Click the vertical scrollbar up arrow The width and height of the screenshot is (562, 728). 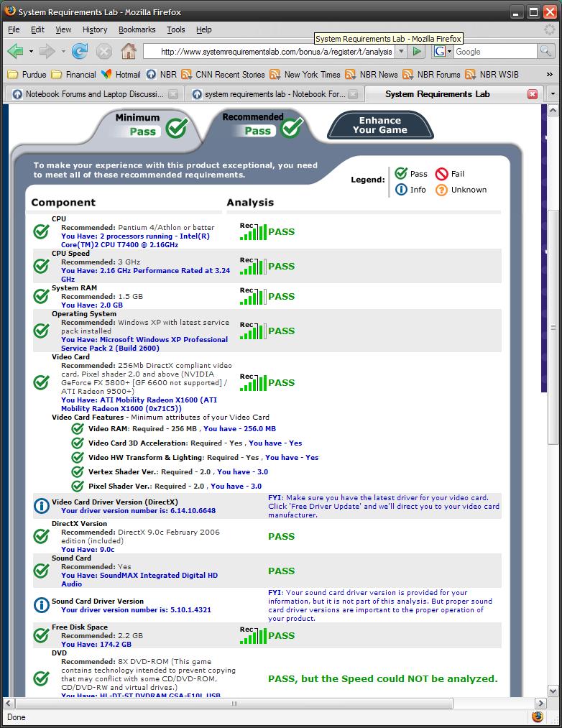tap(553, 110)
